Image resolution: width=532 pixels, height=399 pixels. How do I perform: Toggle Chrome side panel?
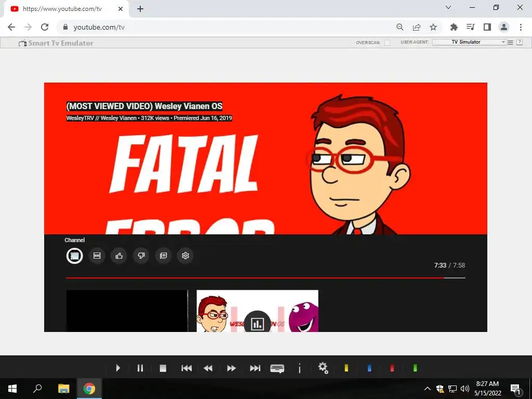click(487, 27)
